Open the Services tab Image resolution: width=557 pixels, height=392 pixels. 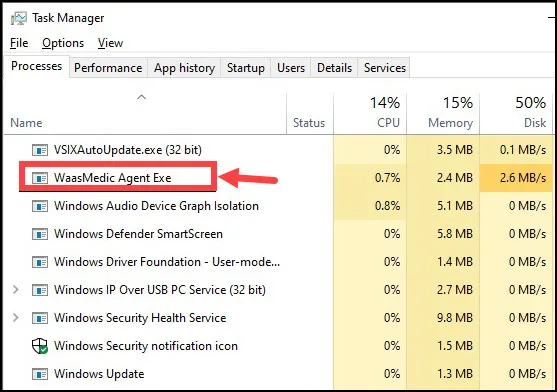click(384, 68)
